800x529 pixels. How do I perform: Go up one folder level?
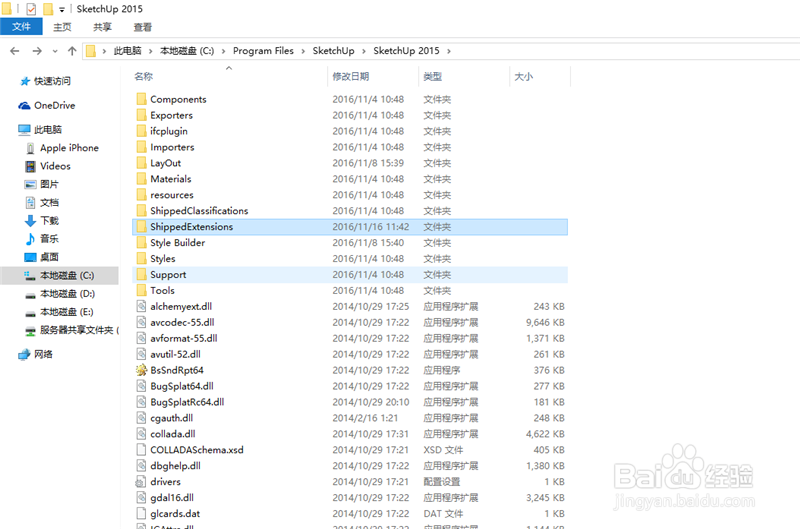click(x=72, y=51)
